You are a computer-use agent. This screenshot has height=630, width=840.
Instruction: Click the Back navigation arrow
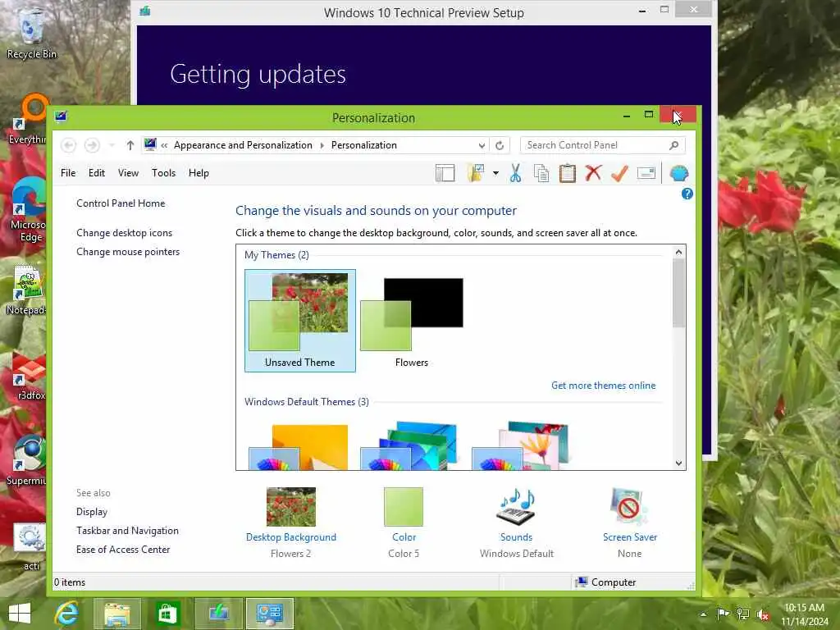pyautogui.click(x=69, y=145)
